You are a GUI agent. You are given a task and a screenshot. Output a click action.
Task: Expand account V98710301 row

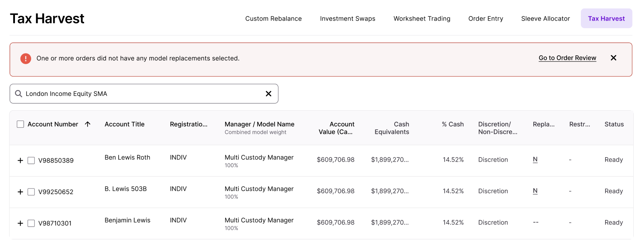(20, 223)
